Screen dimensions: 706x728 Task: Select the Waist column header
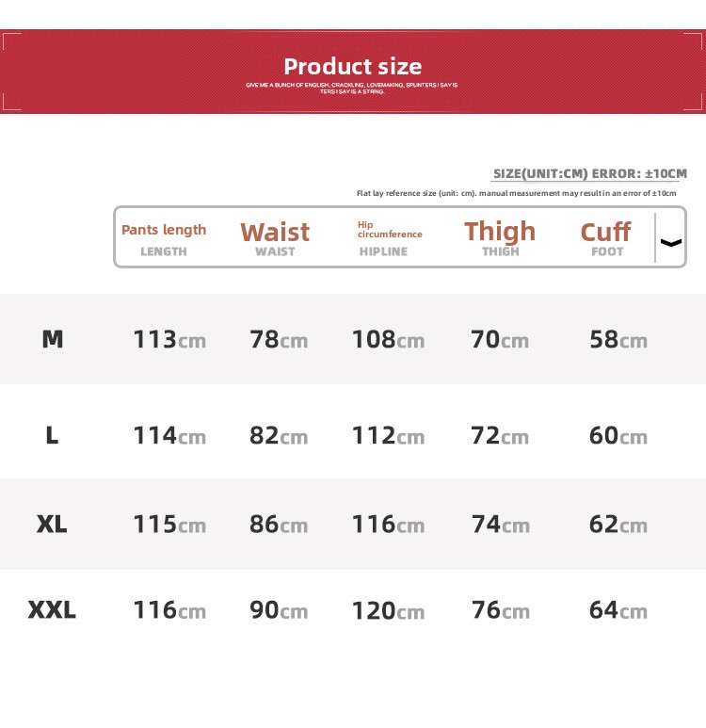click(x=275, y=233)
